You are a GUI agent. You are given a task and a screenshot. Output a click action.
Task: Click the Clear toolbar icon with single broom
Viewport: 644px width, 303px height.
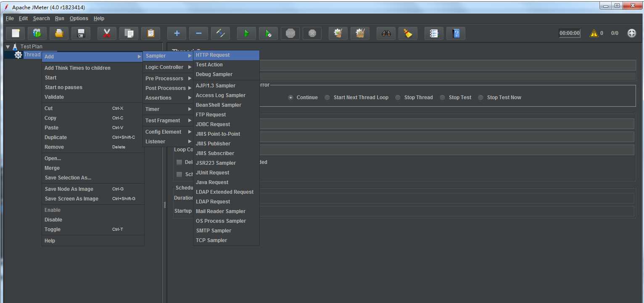(x=338, y=33)
